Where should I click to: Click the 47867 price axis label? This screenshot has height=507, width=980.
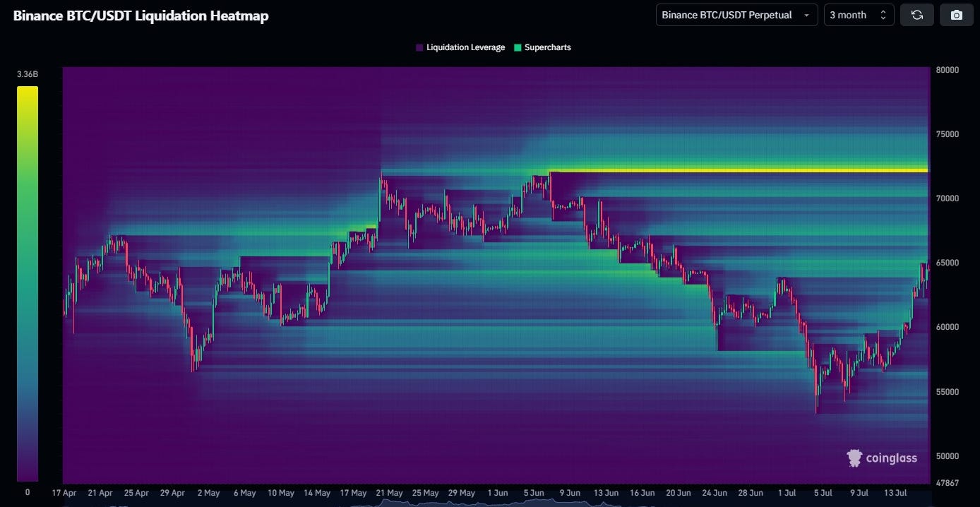click(948, 483)
